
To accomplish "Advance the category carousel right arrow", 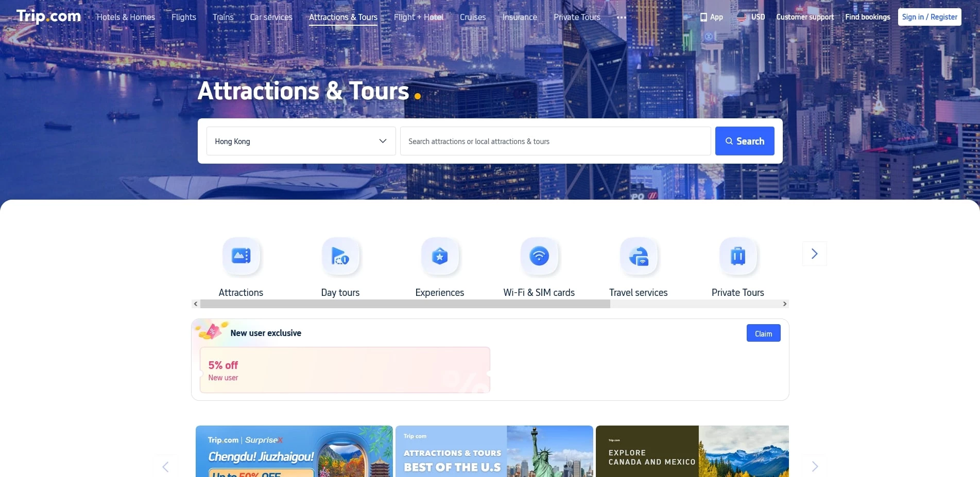I will click(x=814, y=253).
